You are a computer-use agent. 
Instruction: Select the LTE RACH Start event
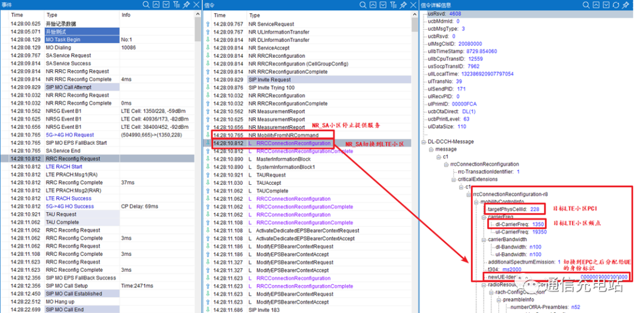pos(97,167)
